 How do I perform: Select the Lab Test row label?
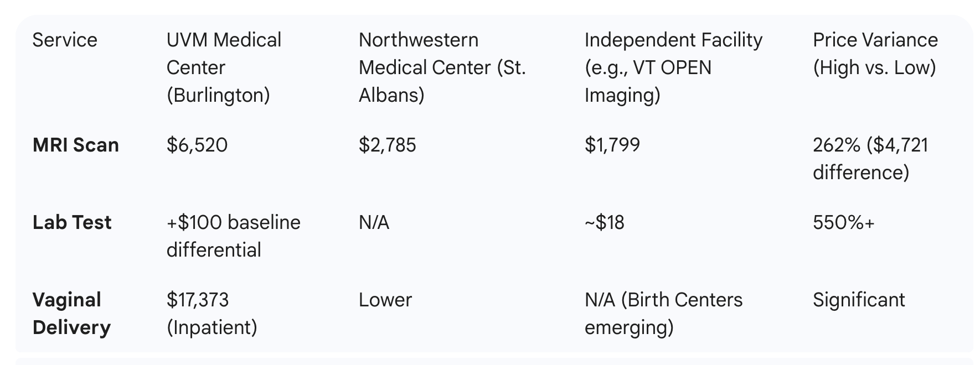[x=72, y=222]
